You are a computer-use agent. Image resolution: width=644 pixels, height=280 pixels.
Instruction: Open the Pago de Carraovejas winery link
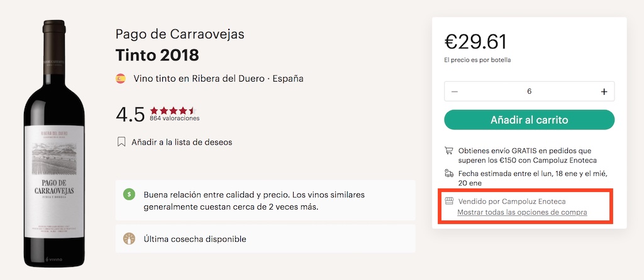click(180, 34)
